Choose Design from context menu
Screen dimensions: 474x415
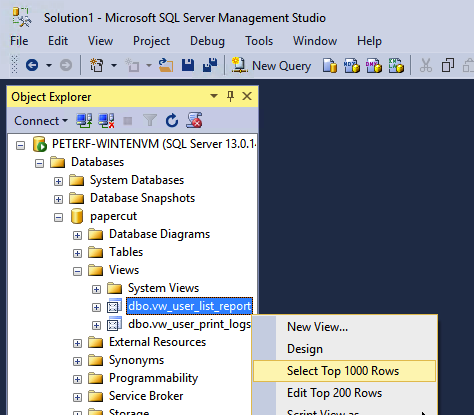[x=345, y=349]
